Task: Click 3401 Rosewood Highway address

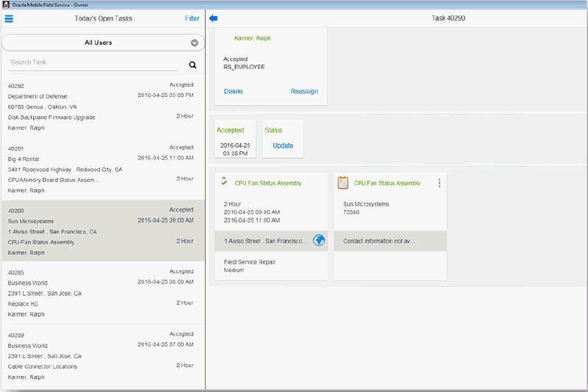Action: [65, 170]
